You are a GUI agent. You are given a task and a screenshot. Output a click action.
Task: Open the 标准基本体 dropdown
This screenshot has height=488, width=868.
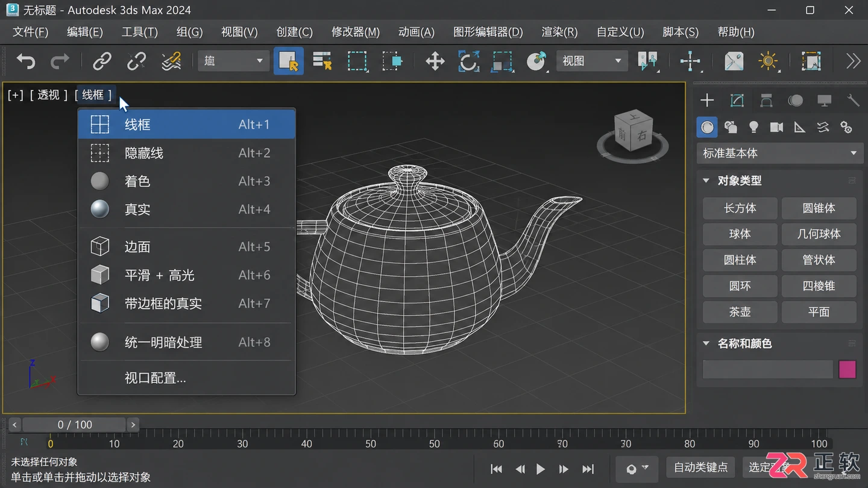[x=779, y=153]
